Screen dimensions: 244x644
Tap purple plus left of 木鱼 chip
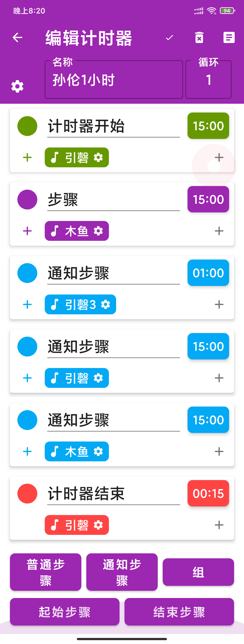27,231
